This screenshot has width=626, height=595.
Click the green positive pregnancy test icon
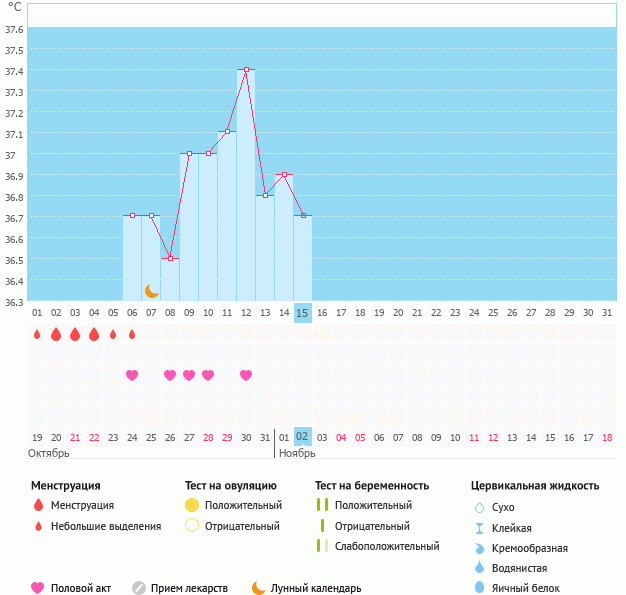pyautogui.click(x=321, y=506)
